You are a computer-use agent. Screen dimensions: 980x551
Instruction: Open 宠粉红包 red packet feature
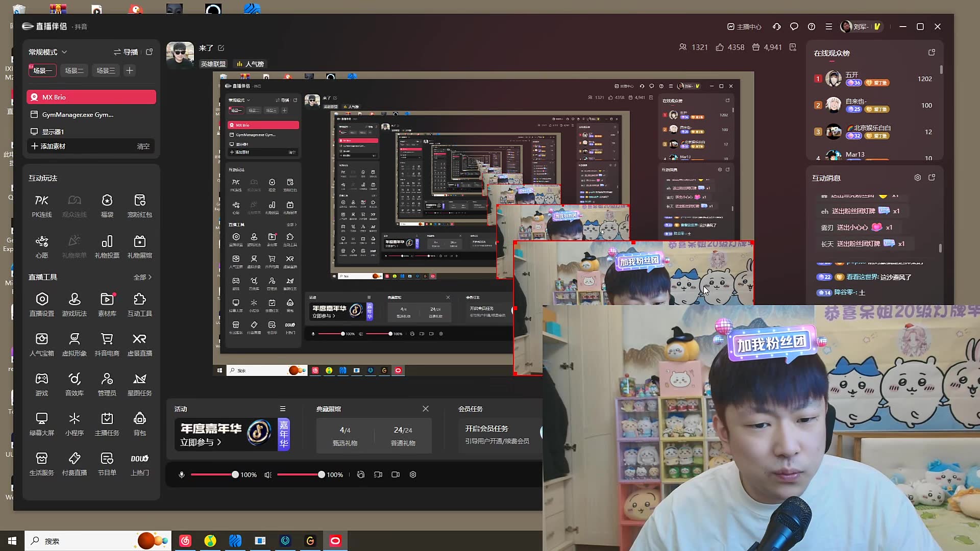click(x=140, y=206)
